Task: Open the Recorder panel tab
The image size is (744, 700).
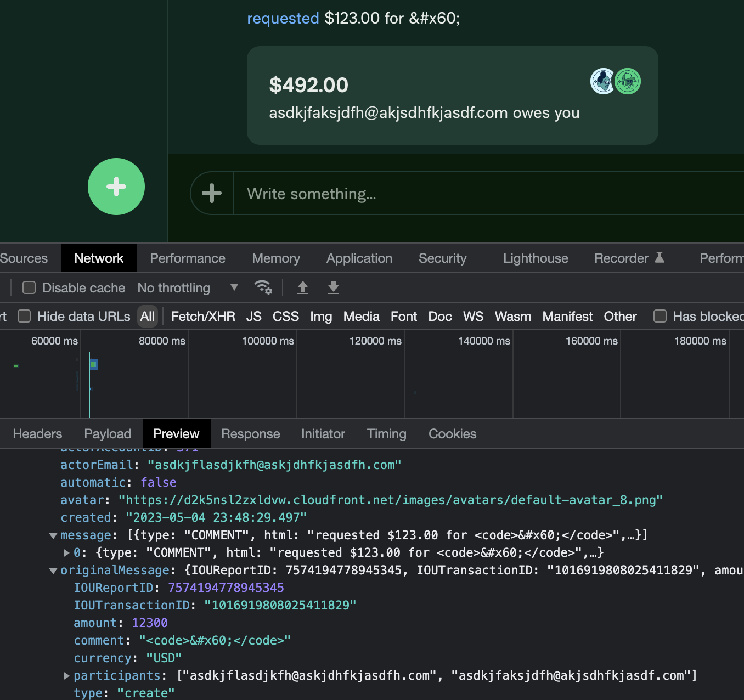Action: point(629,258)
